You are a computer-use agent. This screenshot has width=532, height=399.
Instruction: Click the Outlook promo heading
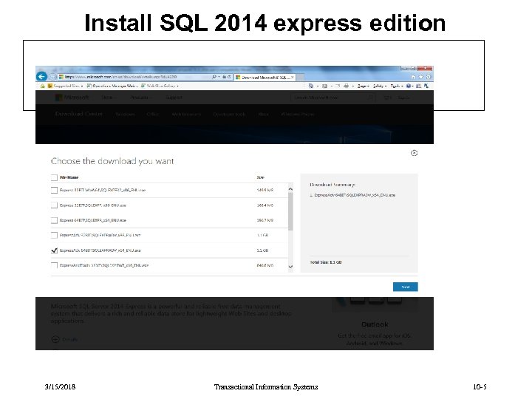click(x=375, y=324)
